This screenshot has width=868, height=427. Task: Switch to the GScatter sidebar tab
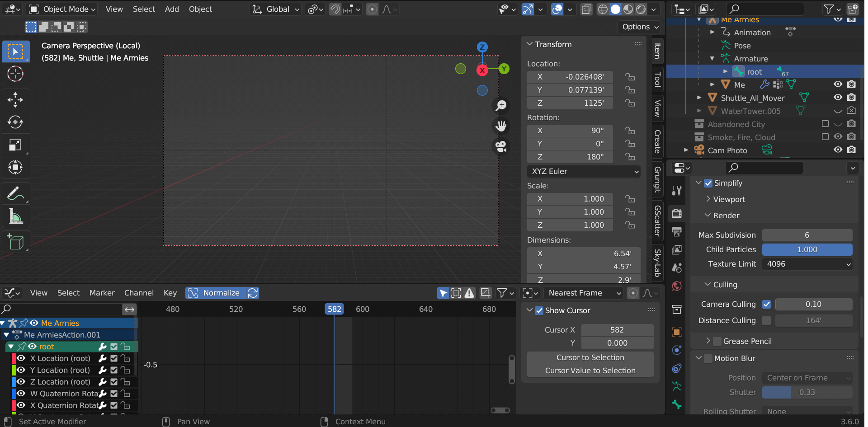(x=657, y=221)
